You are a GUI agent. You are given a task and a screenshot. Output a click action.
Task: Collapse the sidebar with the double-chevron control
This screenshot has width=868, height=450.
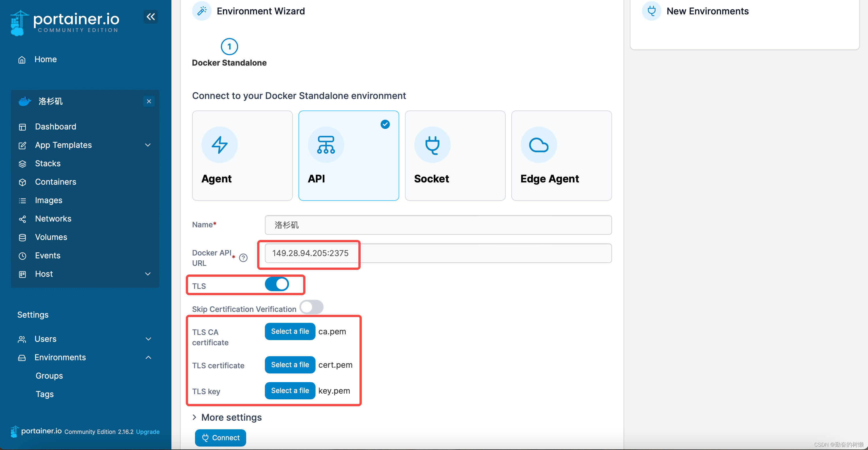[x=151, y=16]
